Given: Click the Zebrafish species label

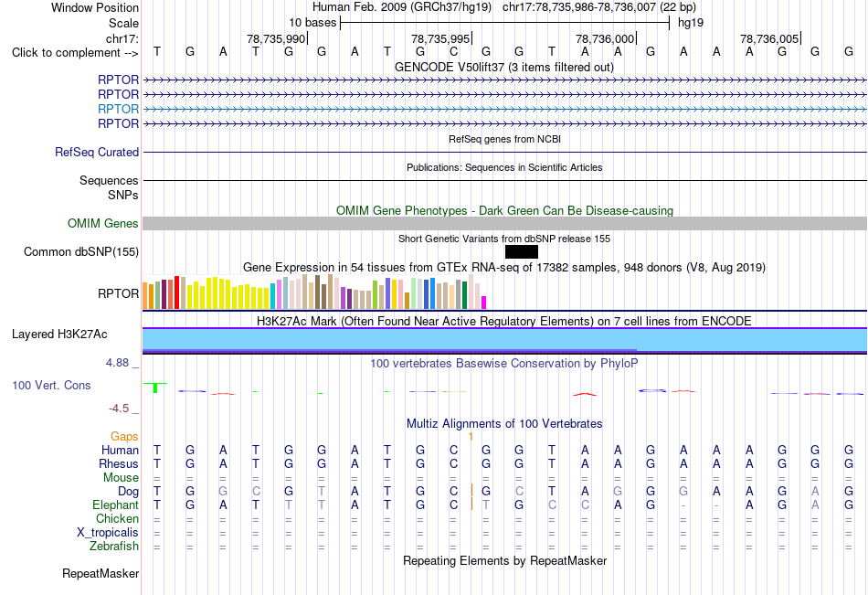Looking at the screenshot, I should [114, 547].
